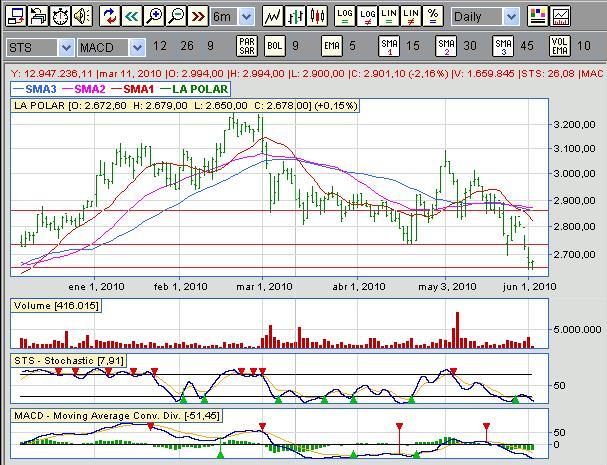Image resolution: width=607 pixels, height=465 pixels.
Task: Switch to bar (OHLC) chart type icon
Action: [295, 16]
